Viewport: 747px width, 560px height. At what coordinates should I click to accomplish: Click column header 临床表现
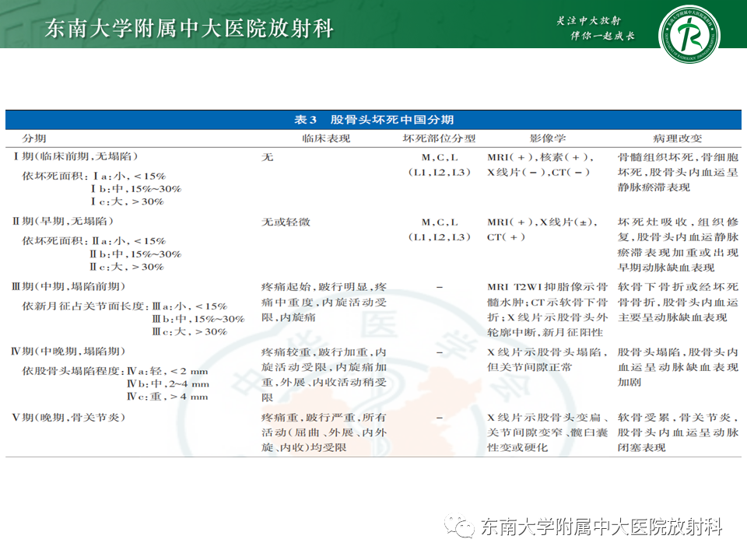[x=326, y=138]
